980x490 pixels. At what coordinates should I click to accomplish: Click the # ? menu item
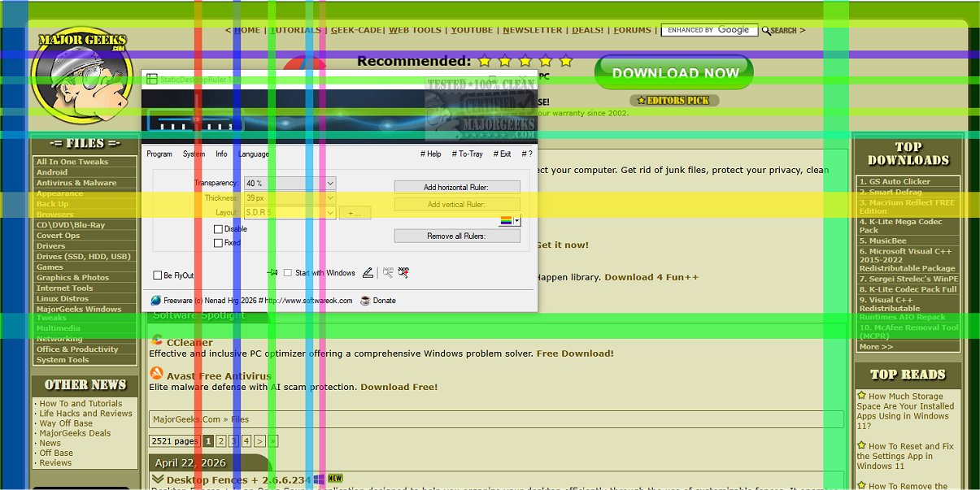(x=527, y=154)
